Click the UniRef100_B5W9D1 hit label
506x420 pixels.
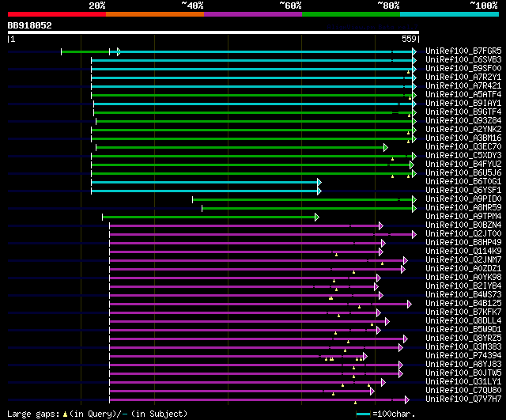pyautogui.click(x=463, y=330)
